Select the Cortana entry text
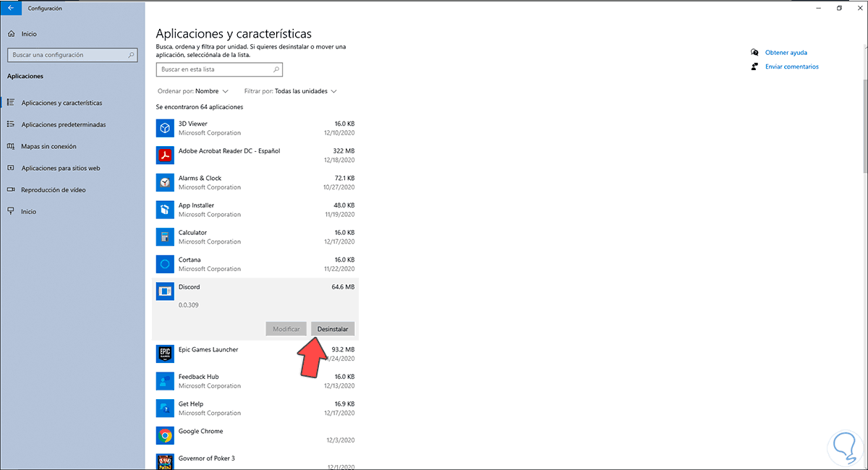Screen dimensions: 868x470 point(190,260)
